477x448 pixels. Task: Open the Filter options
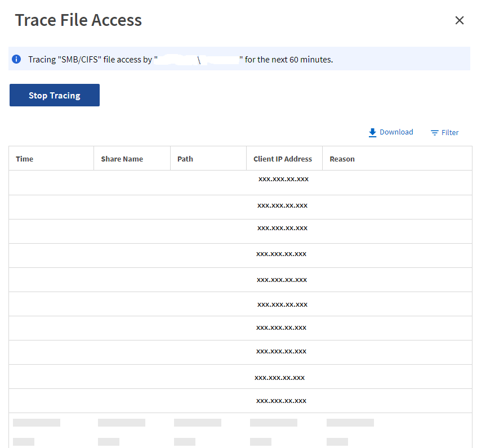click(449, 132)
